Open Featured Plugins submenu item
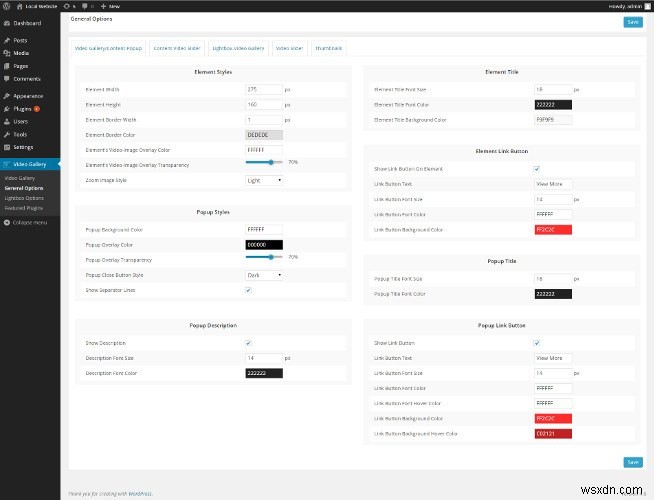This screenshot has width=654, height=500. 24,208
